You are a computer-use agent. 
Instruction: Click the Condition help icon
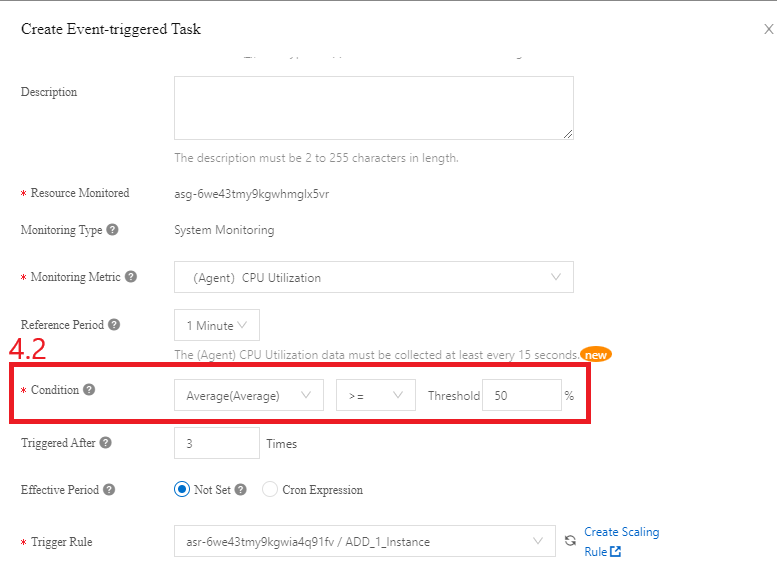click(x=89, y=390)
